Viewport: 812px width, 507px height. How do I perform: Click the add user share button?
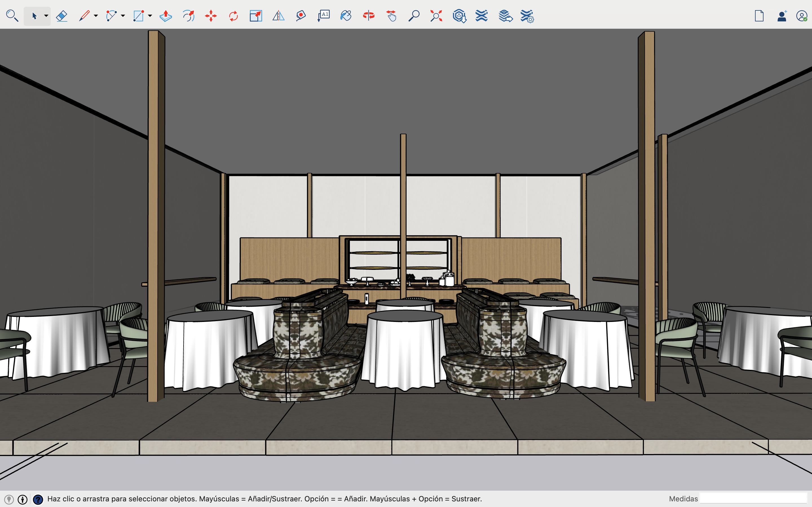782,16
